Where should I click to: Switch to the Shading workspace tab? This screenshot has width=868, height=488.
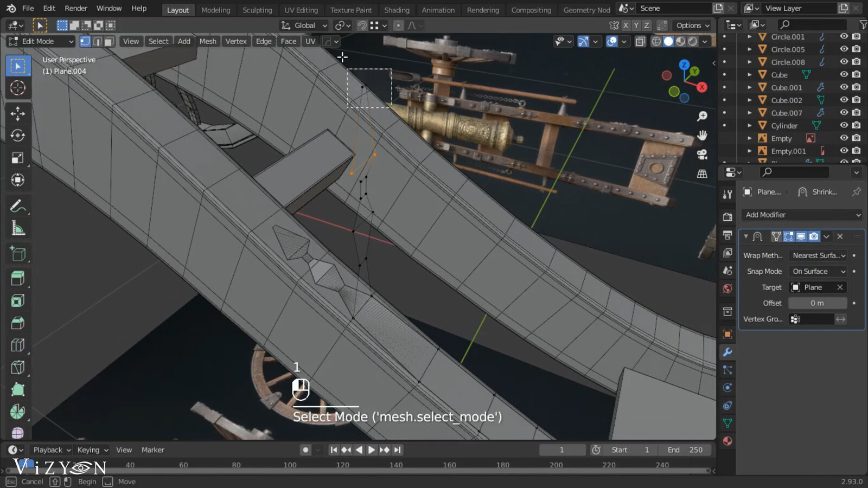point(397,10)
